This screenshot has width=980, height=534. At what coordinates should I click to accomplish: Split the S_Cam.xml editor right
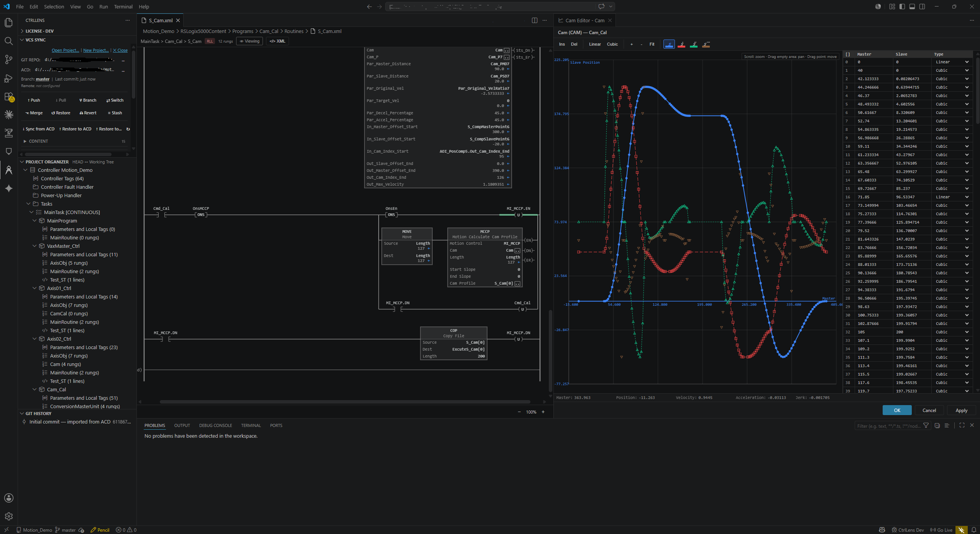(534, 20)
